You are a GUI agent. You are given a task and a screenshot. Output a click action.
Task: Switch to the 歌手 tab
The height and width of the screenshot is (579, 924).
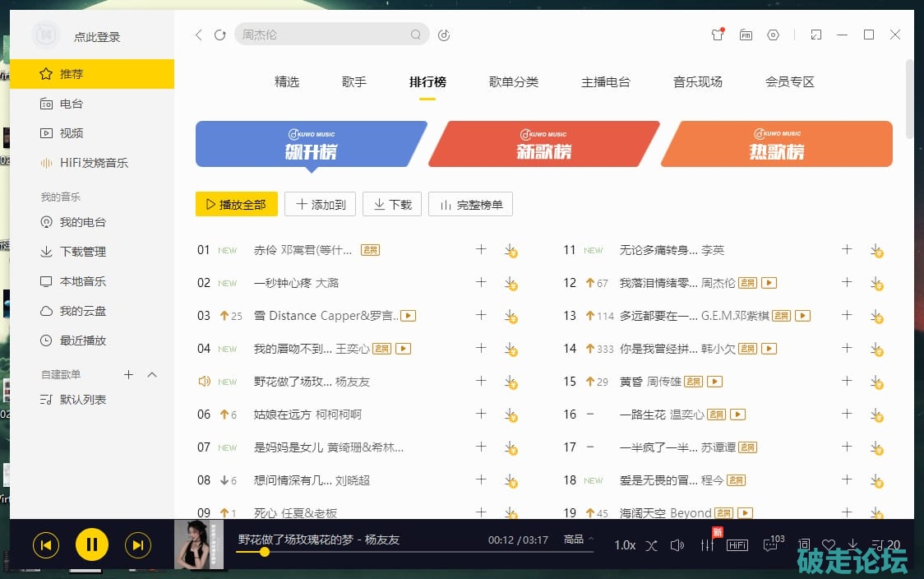(x=354, y=82)
